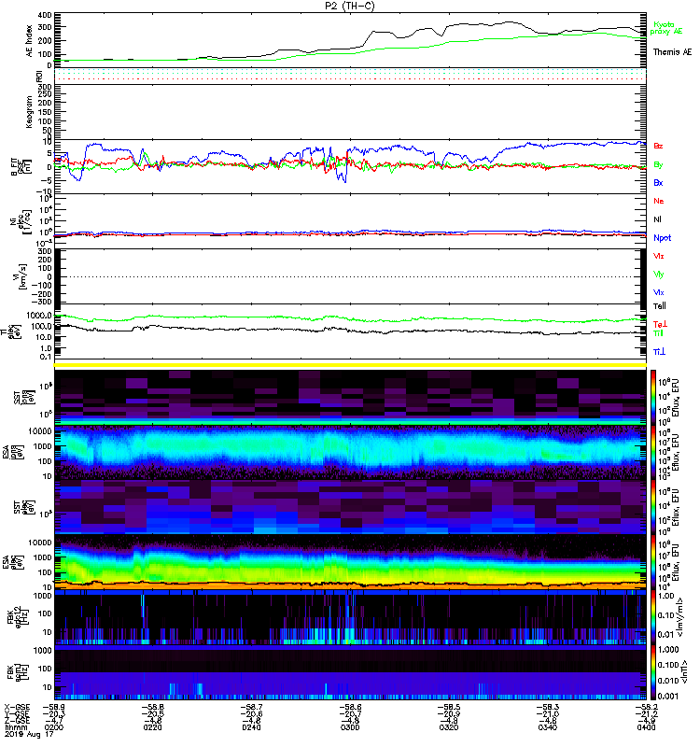Click the ESA ions Eflux color bar
This screenshot has width=700, height=747.
coord(653,453)
